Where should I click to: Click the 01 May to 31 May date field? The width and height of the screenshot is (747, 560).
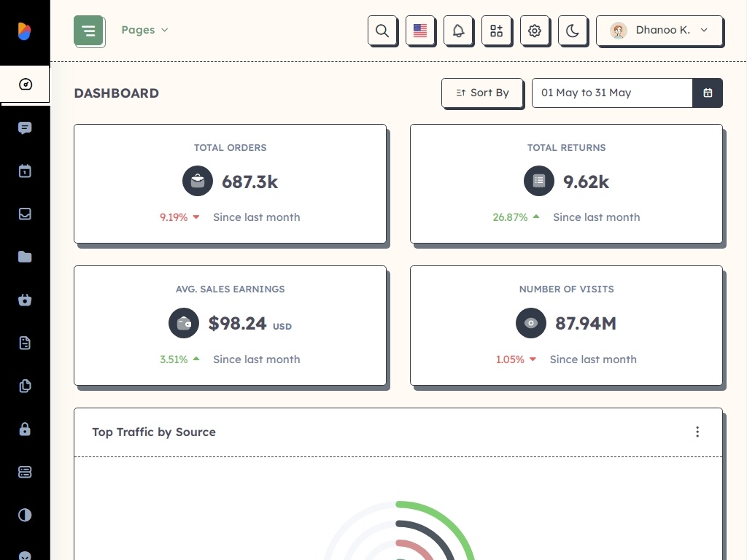pyautogui.click(x=611, y=93)
